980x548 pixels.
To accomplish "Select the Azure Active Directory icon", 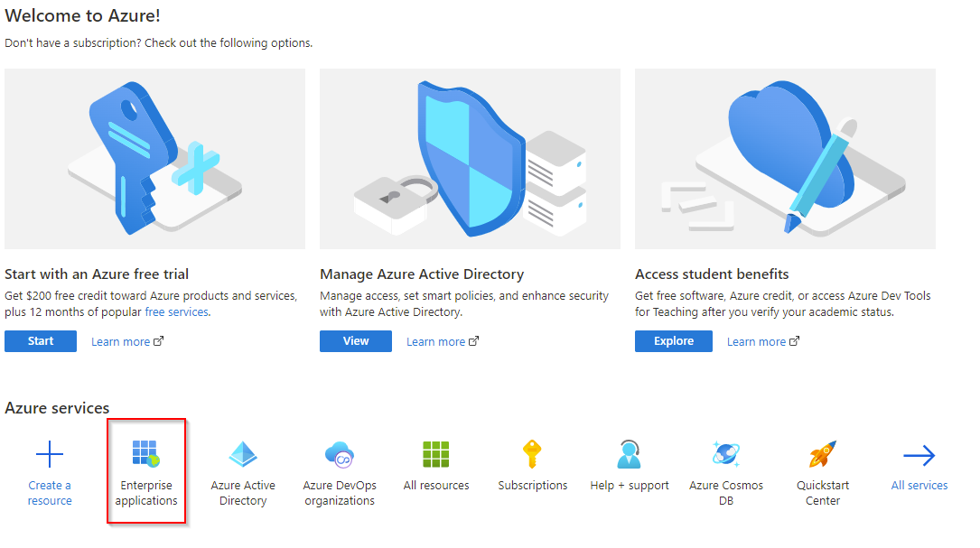I will [x=242, y=454].
